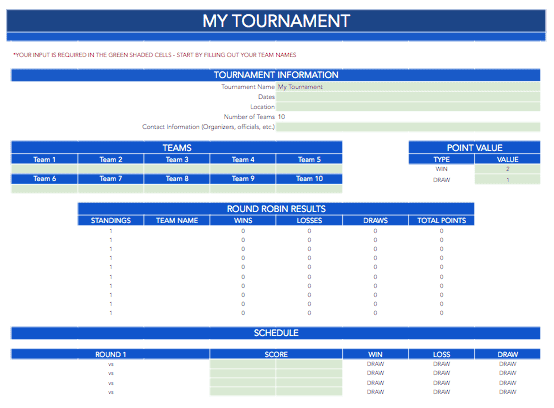Select the WINS column header
The height and width of the screenshot is (408, 554).
pos(243,220)
